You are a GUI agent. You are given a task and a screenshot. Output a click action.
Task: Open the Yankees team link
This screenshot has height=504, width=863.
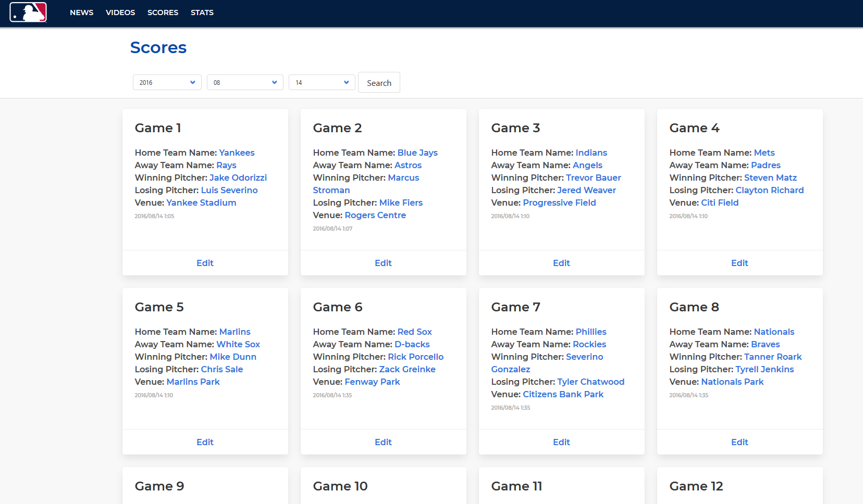(x=237, y=153)
